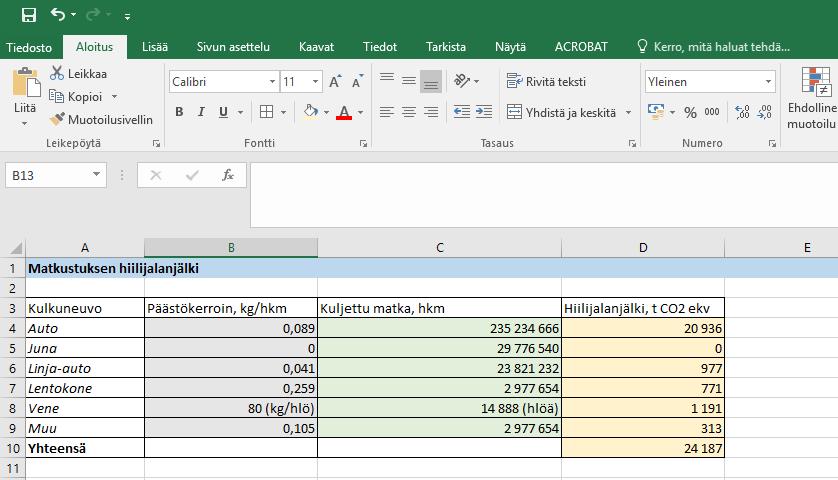Expand the fill color dropdown arrow

[x=327, y=112]
